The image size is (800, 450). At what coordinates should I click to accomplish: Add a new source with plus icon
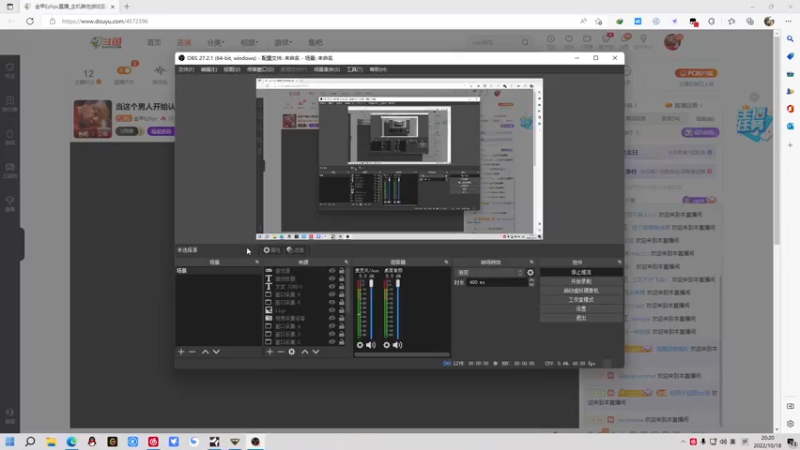tap(270, 352)
